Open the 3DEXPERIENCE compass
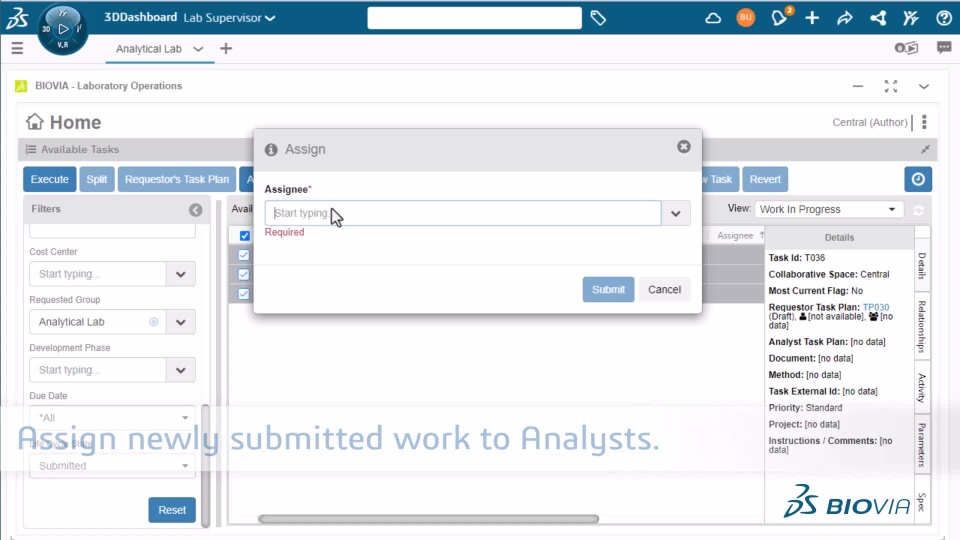960x540 pixels. tap(62, 29)
